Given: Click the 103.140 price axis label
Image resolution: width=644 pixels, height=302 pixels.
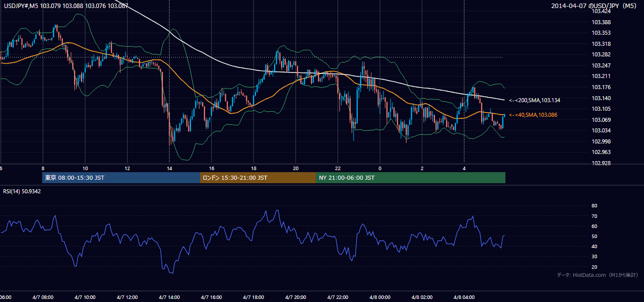Looking at the screenshot, I should [602, 98].
